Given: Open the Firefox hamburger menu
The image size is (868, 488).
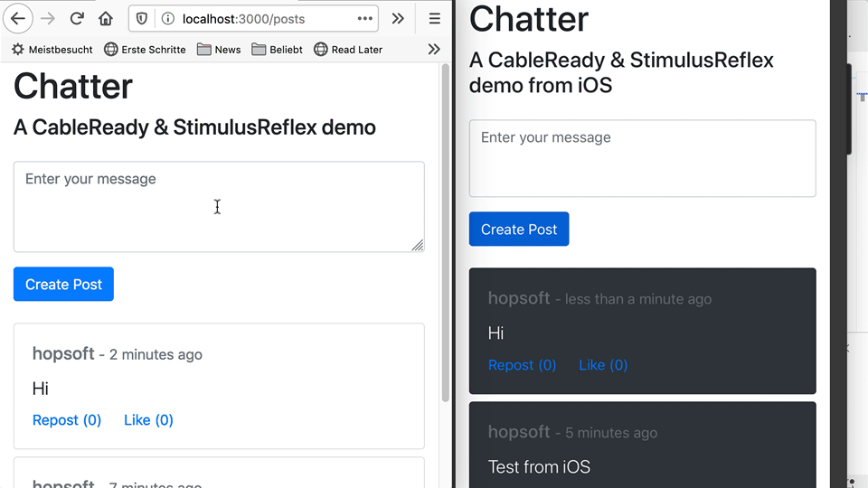Looking at the screenshot, I should (x=435, y=19).
